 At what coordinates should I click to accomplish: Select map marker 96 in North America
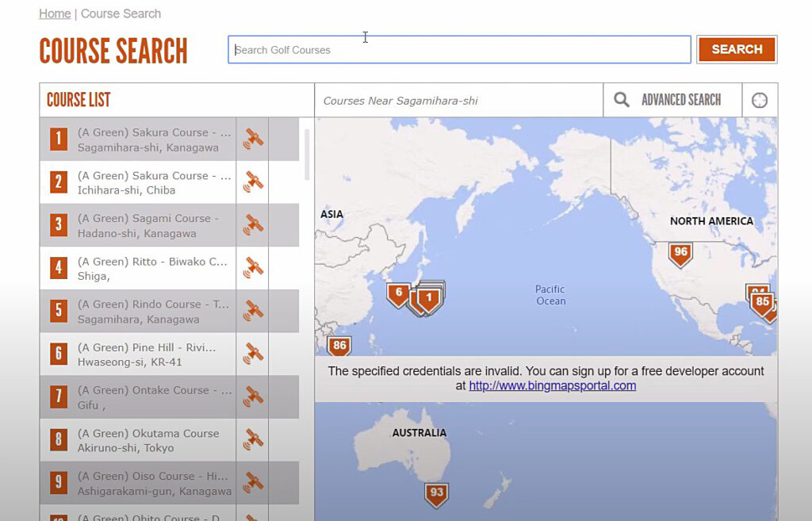680,255
